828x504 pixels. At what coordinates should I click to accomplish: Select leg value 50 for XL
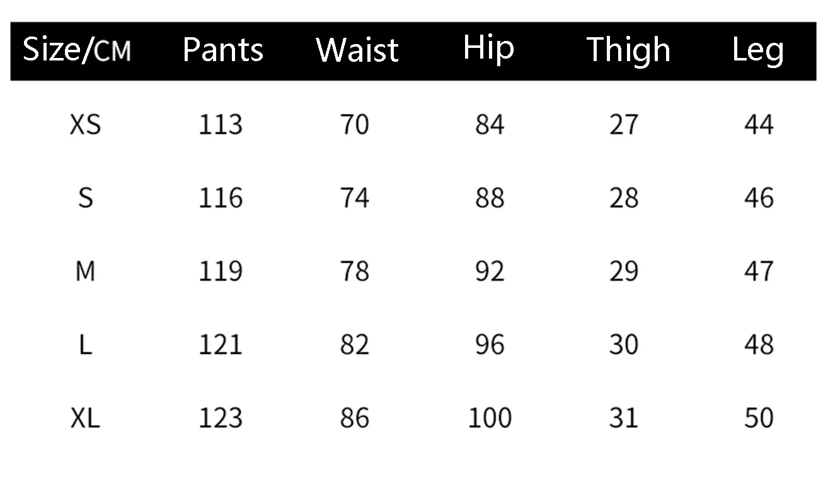coord(759,418)
